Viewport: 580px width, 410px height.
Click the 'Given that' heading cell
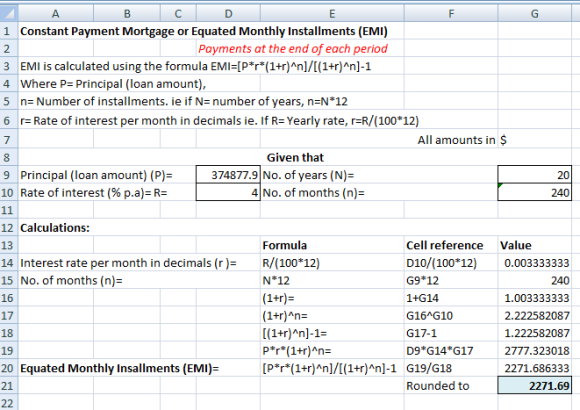pyautogui.click(x=295, y=158)
